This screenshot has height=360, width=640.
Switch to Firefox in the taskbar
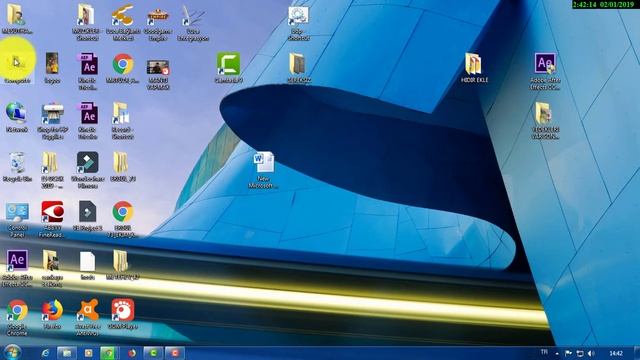tap(131, 353)
